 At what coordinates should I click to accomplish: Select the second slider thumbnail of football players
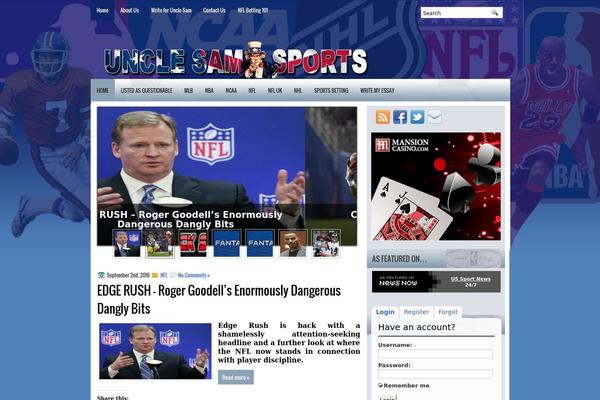pyautogui.click(x=160, y=243)
